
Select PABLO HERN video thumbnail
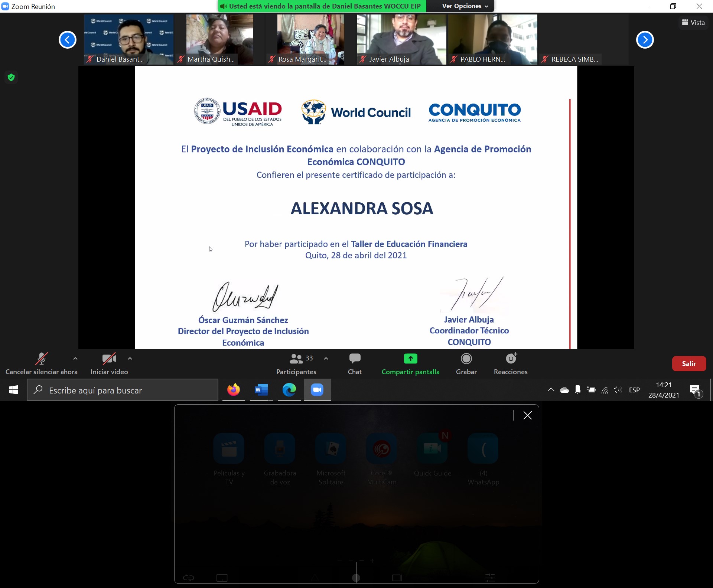point(493,39)
